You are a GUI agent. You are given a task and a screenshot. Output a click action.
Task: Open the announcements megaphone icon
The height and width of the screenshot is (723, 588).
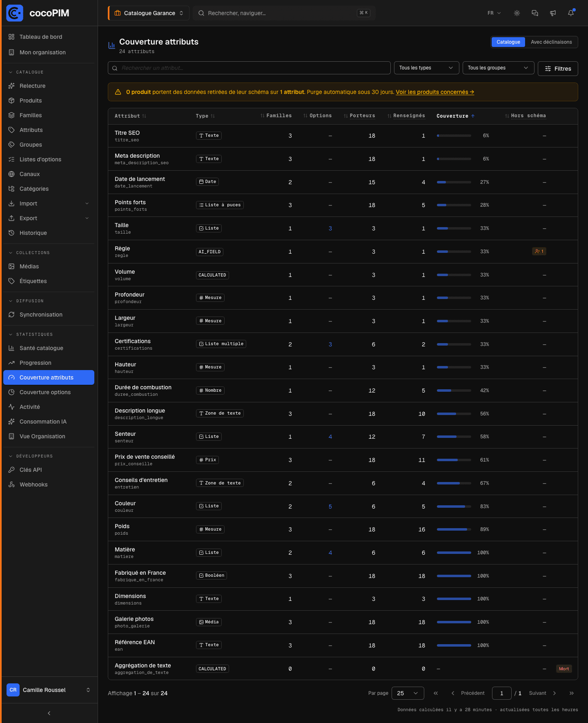(553, 13)
